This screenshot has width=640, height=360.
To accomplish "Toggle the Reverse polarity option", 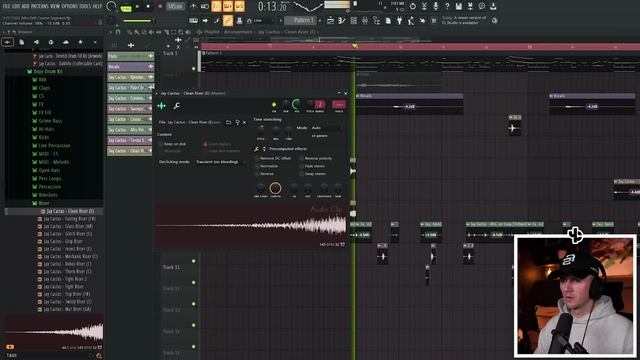I will 316,158.
